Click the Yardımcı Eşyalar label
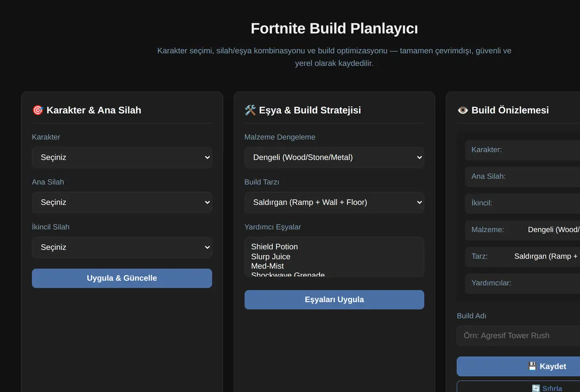 click(273, 227)
